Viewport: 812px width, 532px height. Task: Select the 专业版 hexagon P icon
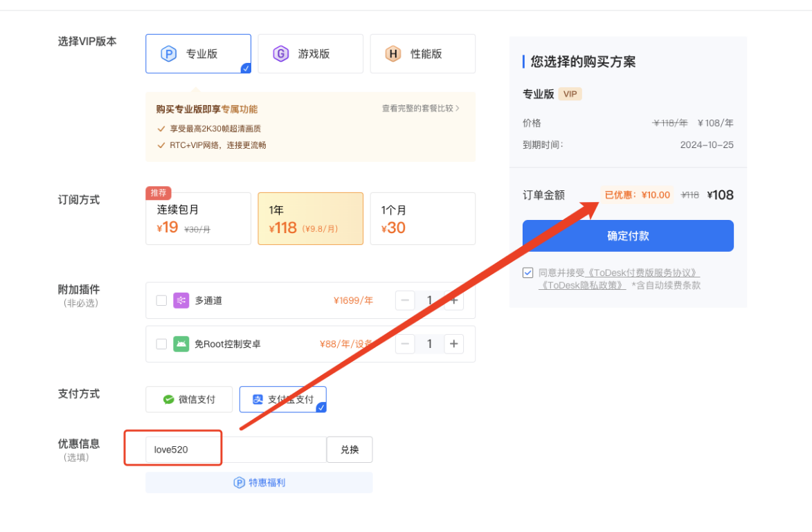[x=170, y=53]
